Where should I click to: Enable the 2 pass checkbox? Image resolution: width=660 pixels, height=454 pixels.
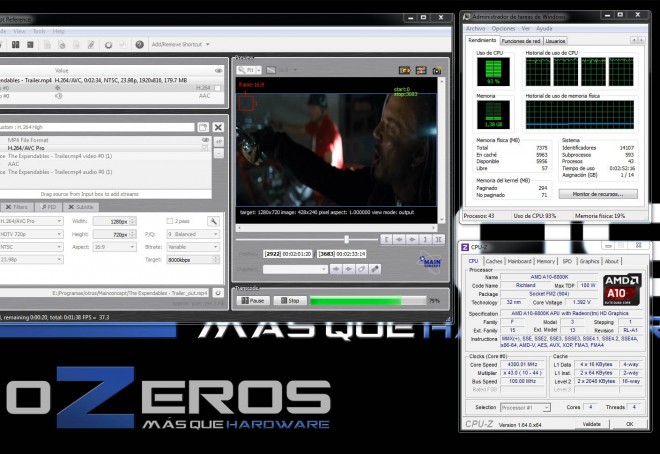(170, 221)
